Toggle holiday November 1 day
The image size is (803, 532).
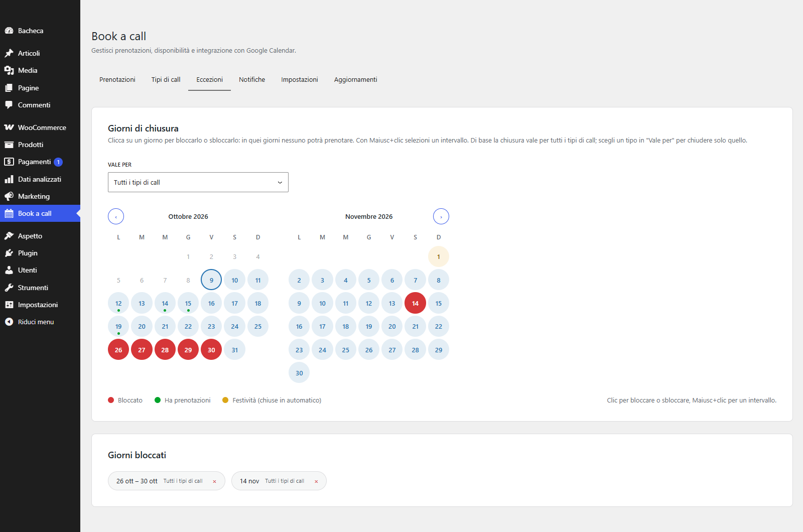tap(439, 256)
